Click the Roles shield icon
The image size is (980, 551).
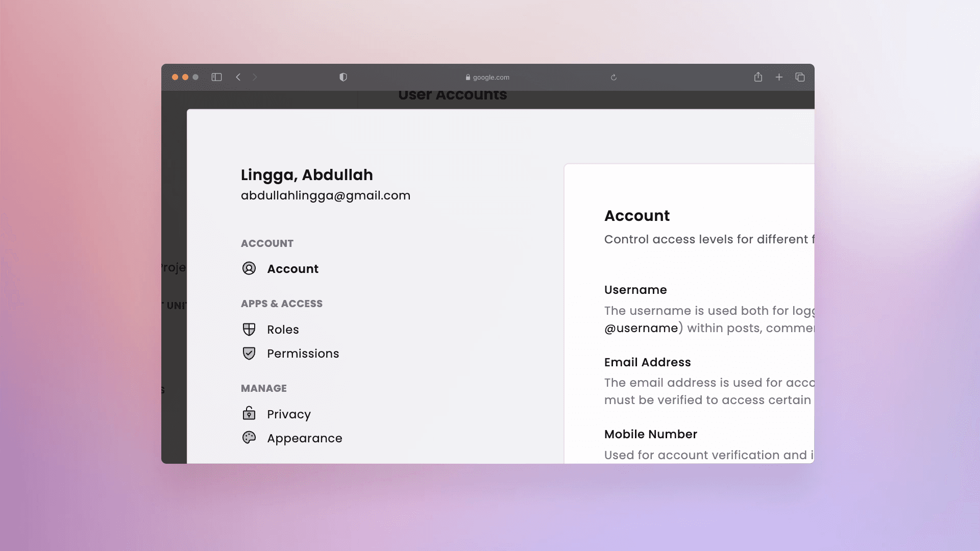point(249,330)
